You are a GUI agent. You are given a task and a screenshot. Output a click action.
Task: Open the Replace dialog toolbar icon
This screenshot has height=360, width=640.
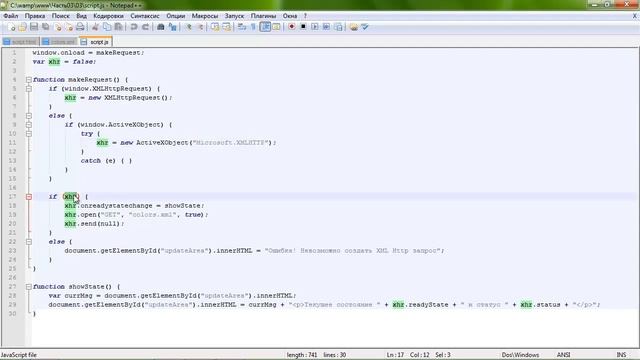(x=173, y=27)
